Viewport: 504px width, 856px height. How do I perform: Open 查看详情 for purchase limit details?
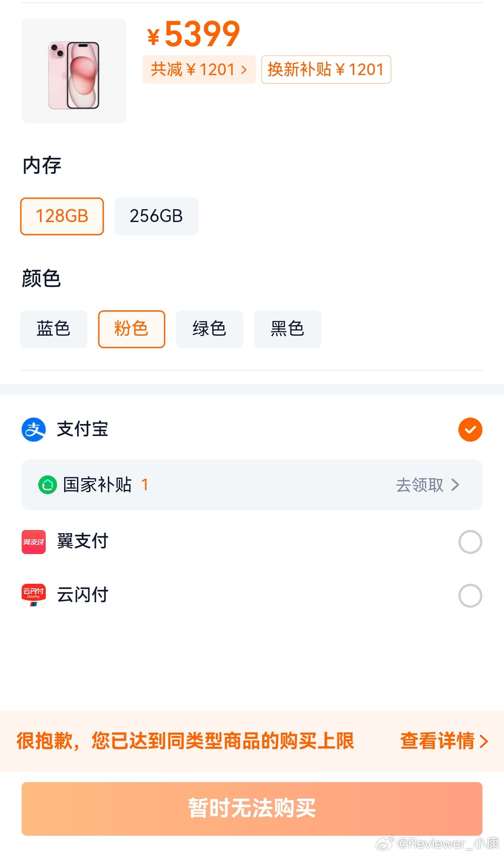click(x=444, y=741)
